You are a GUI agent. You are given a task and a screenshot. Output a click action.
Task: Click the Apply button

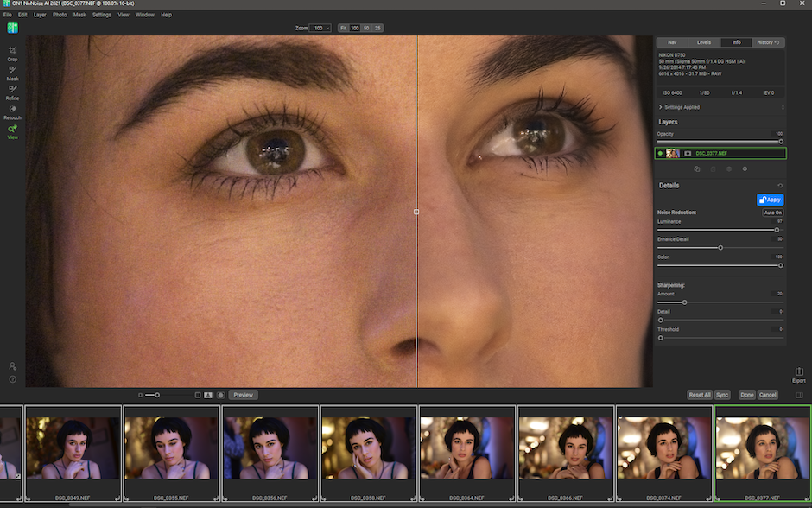[770, 200]
